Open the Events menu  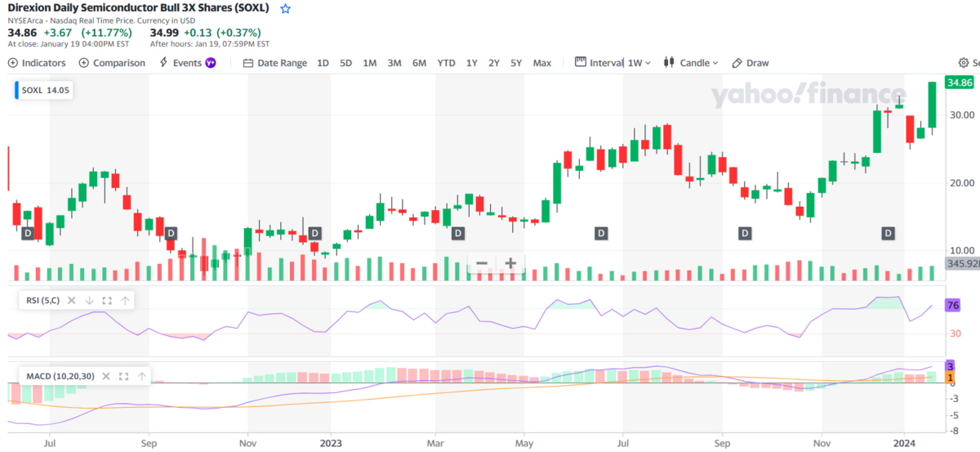tap(187, 63)
